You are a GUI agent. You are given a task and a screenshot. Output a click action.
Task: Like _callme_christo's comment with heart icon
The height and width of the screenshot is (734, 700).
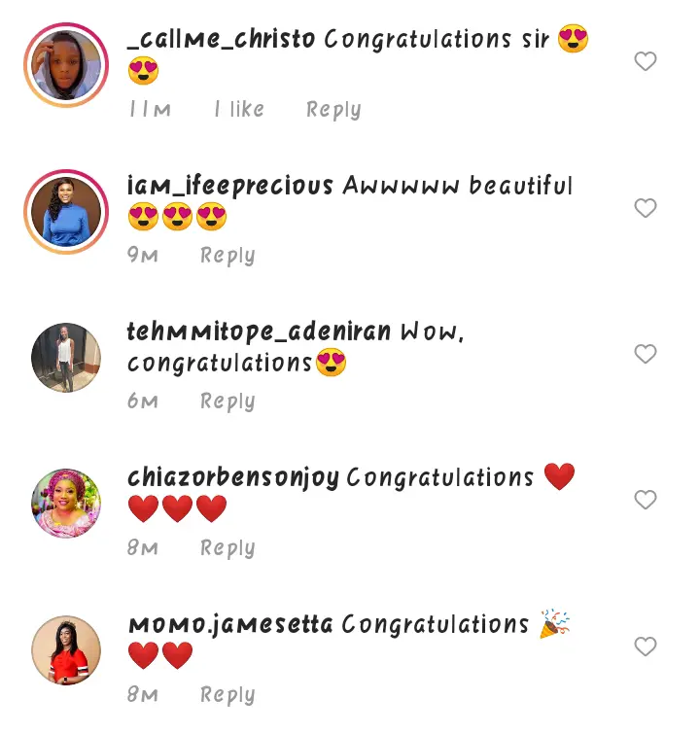point(646,61)
